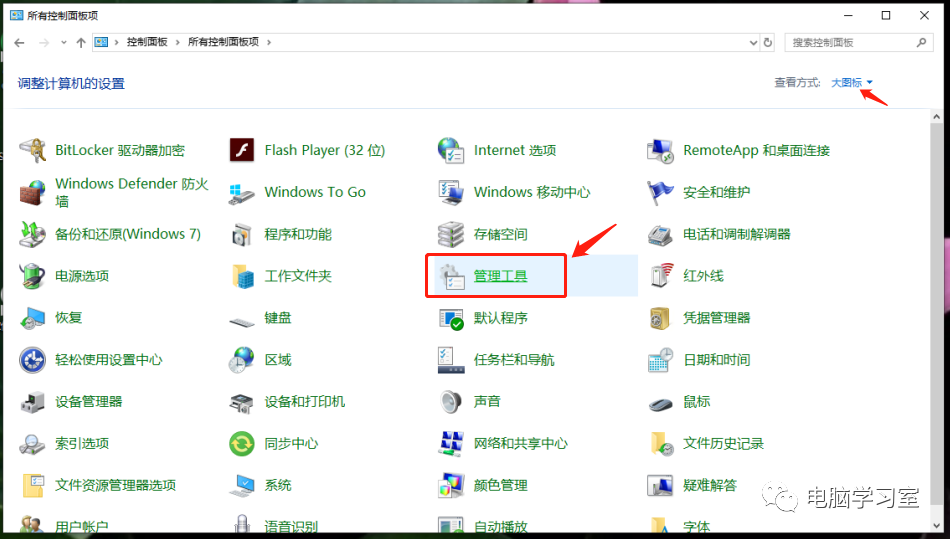
Task: Open the 备份和还原(Windows 7) icon
Action: coord(33,234)
